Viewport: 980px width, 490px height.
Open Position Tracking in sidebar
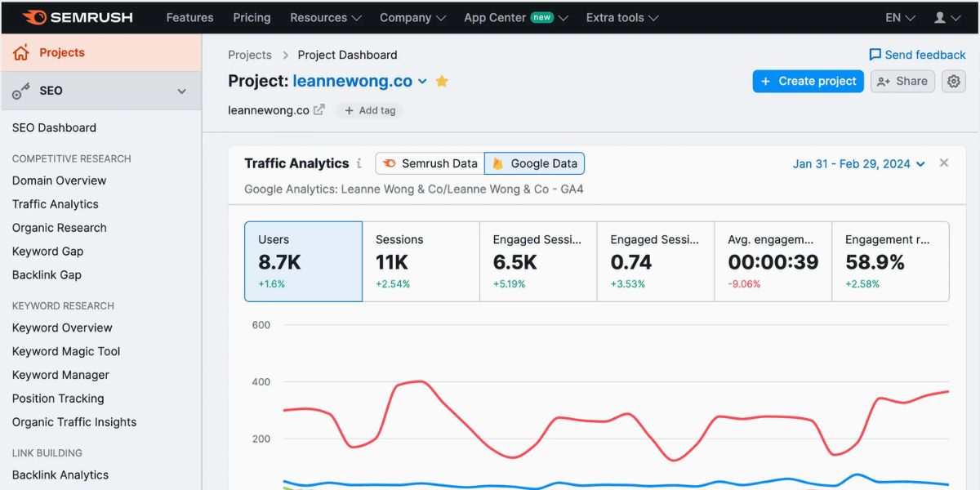click(58, 399)
